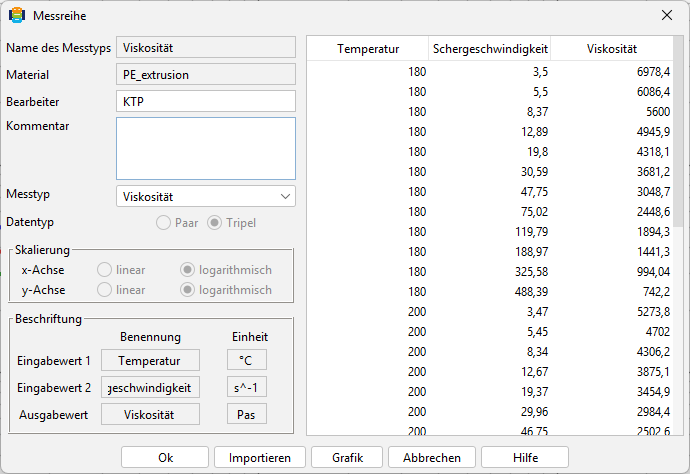Click Abbrechen to cancel
The height and width of the screenshot is (474, 690).
tap(432, 458)
